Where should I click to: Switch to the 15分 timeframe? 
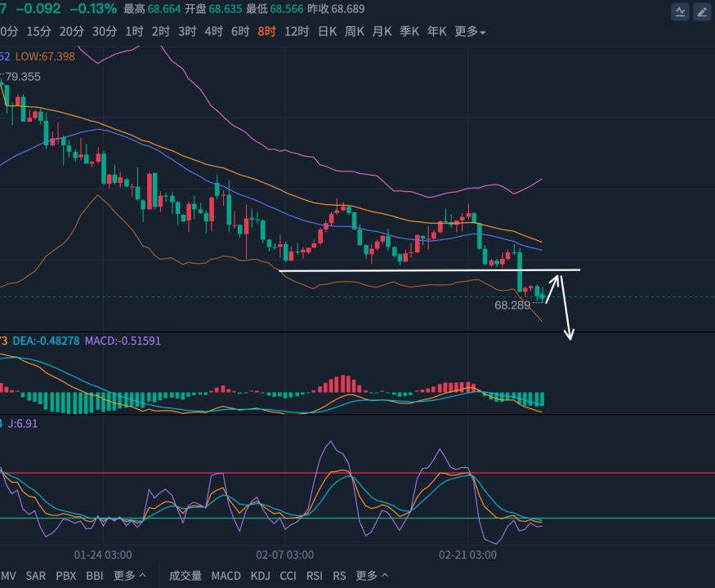pos(38,32)
